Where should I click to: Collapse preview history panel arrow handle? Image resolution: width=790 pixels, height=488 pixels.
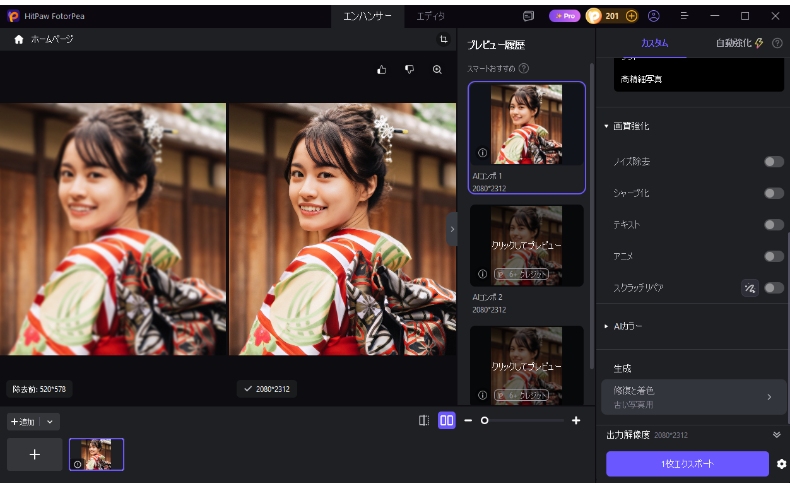[452, 229]
